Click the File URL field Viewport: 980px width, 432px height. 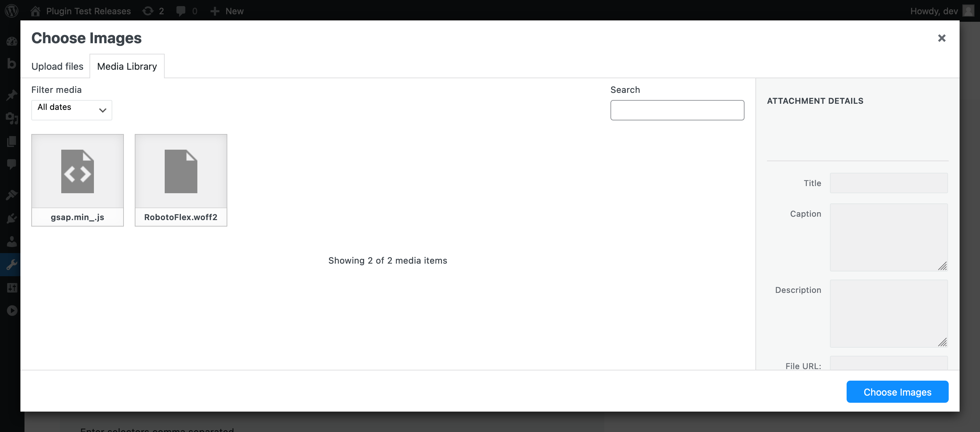pos(889,363)
